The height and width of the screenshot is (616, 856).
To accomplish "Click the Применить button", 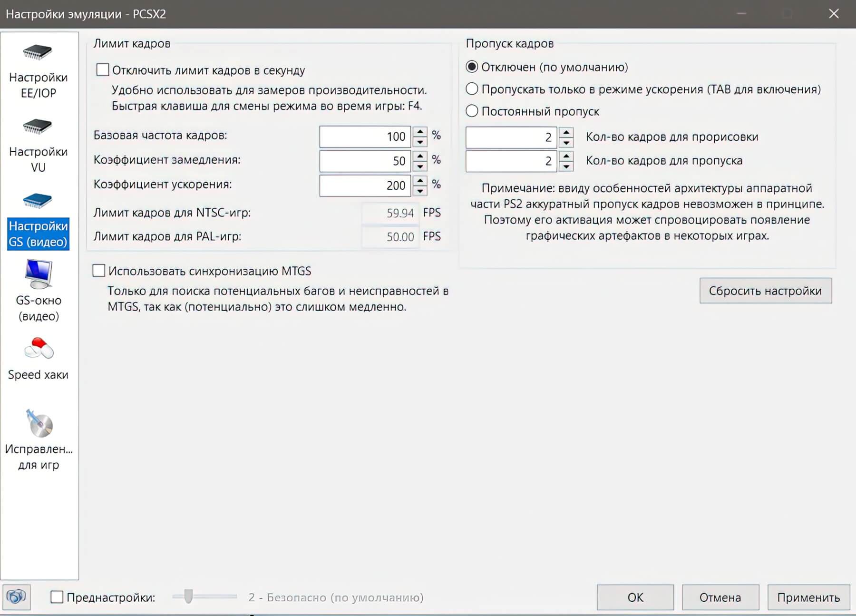I will click(808, 597).
